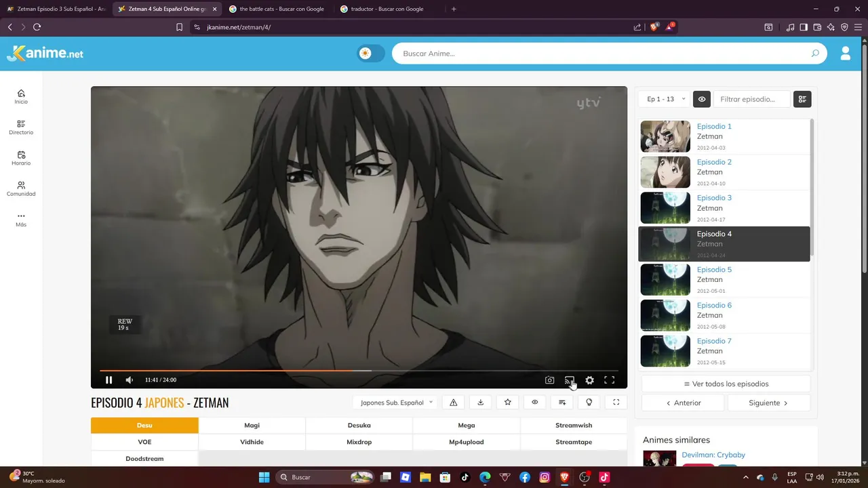Select the Streamtape server tab
This screenshot has width=868, height=488.
[x=574, y=442]
